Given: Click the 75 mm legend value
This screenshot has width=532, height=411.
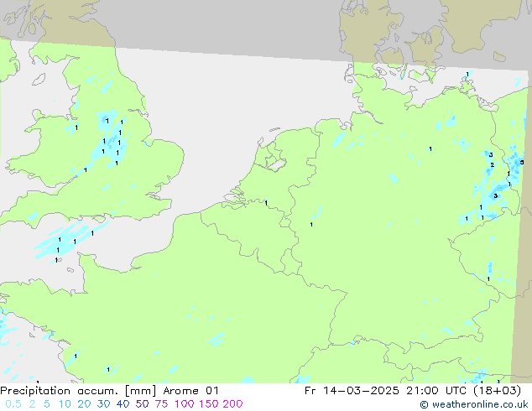Looking at the screenshot, I should click(x=161, y=404).
